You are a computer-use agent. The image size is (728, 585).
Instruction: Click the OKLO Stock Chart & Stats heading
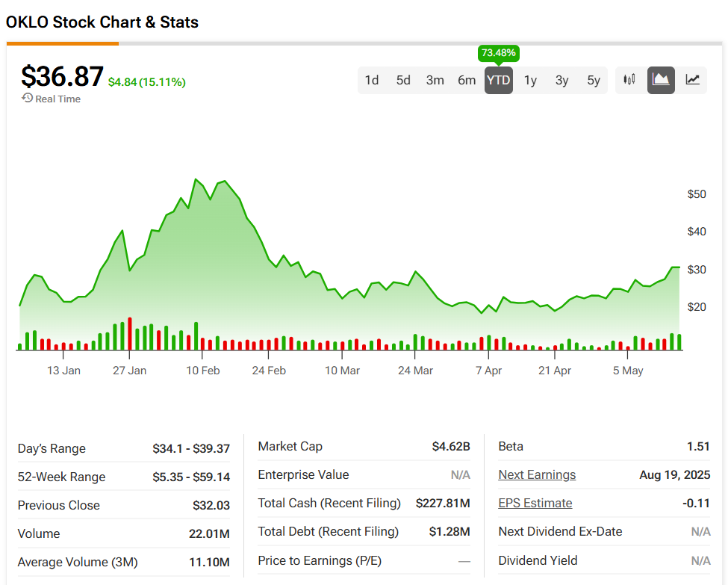(x=102, y=22)
